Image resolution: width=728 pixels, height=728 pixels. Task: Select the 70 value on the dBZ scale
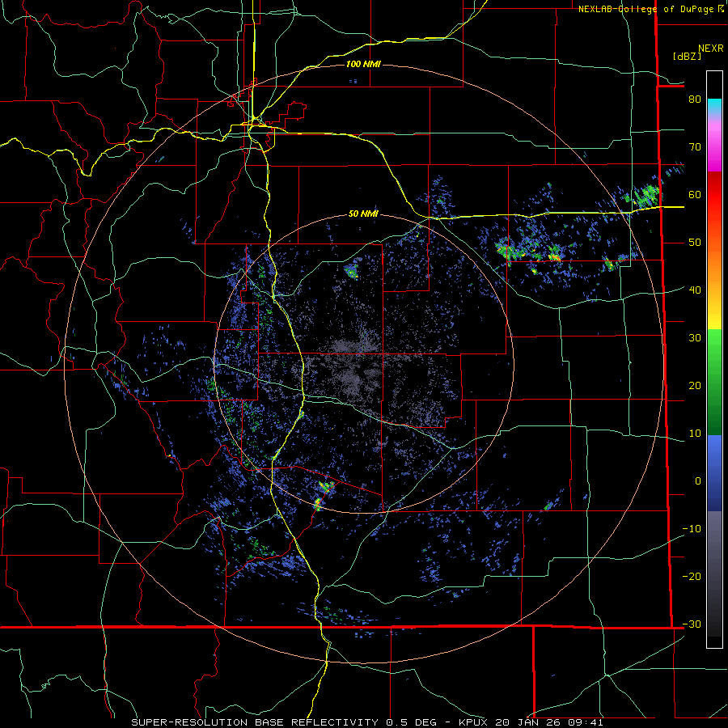tap(695, 146)
